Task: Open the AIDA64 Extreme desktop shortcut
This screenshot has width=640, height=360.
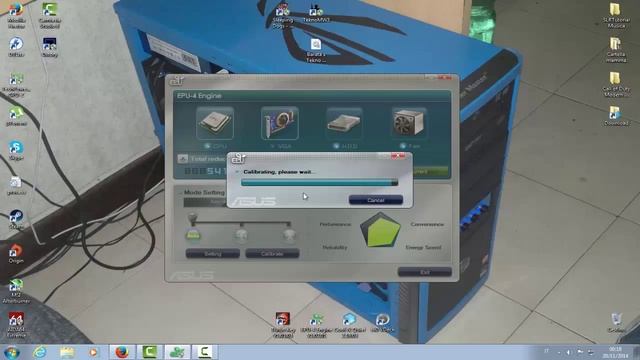Action: coord(16,325)
